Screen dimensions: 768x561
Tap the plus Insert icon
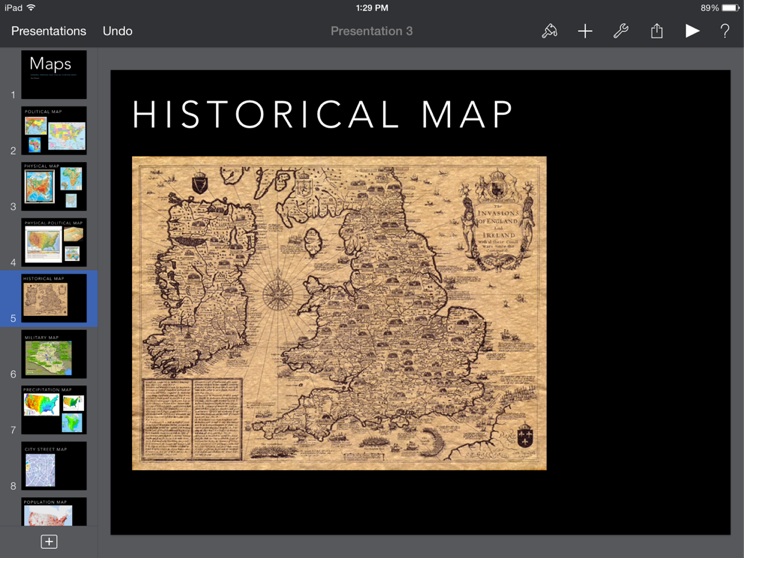[x=585, y=31]
